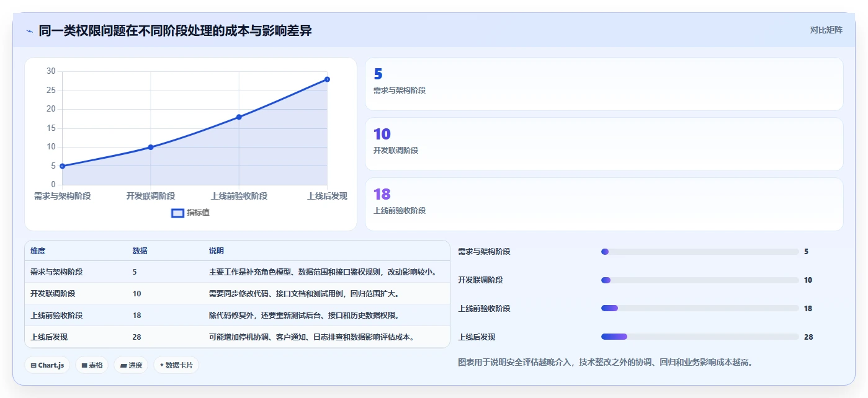The height and width of the screenshot is (398, 868).
Task: Click the 上线后发现 progress bar
Action: tap(700, 337)
